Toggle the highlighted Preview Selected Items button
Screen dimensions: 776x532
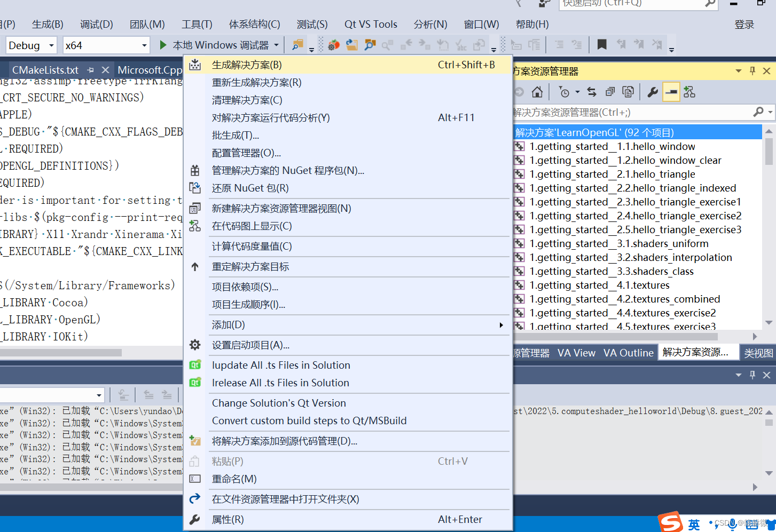(x=671, y=92)
